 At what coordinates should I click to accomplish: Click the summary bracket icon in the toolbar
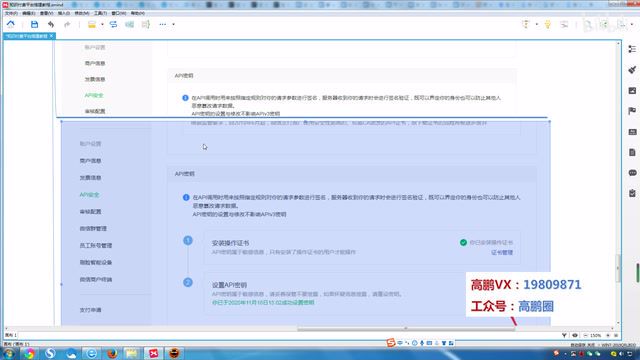point(146,24)
